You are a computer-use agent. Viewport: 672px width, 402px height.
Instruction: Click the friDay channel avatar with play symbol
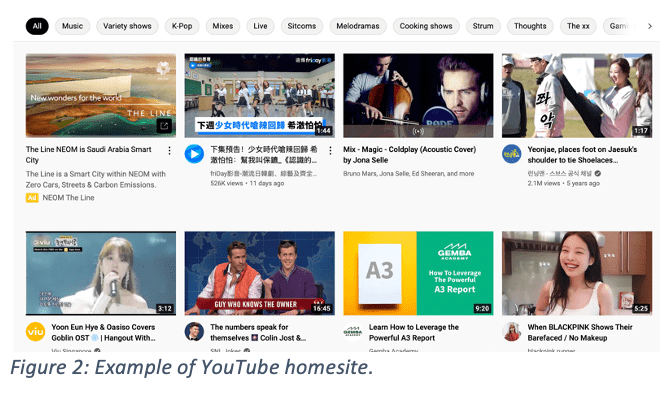[194, 153]
